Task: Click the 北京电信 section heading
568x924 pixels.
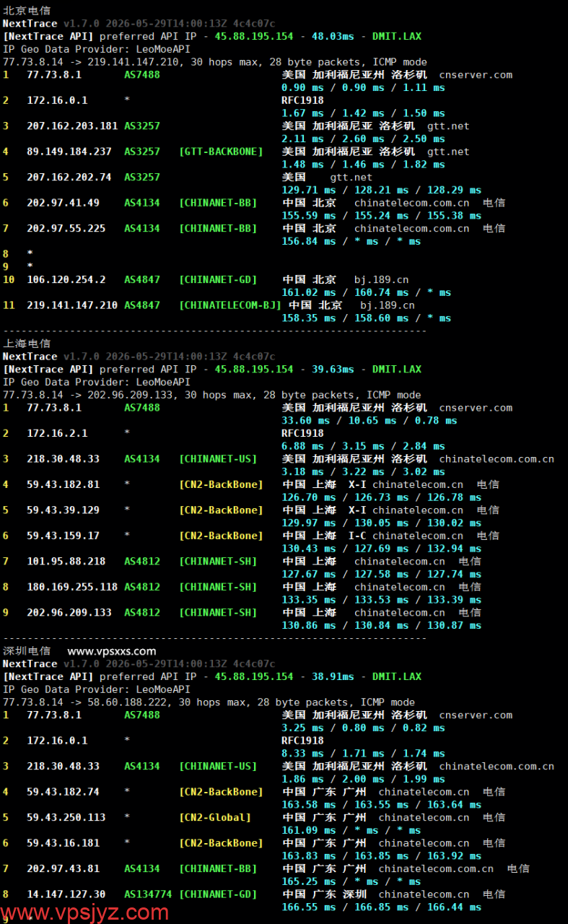Action: pyautogui.click(x=27, y=11)
